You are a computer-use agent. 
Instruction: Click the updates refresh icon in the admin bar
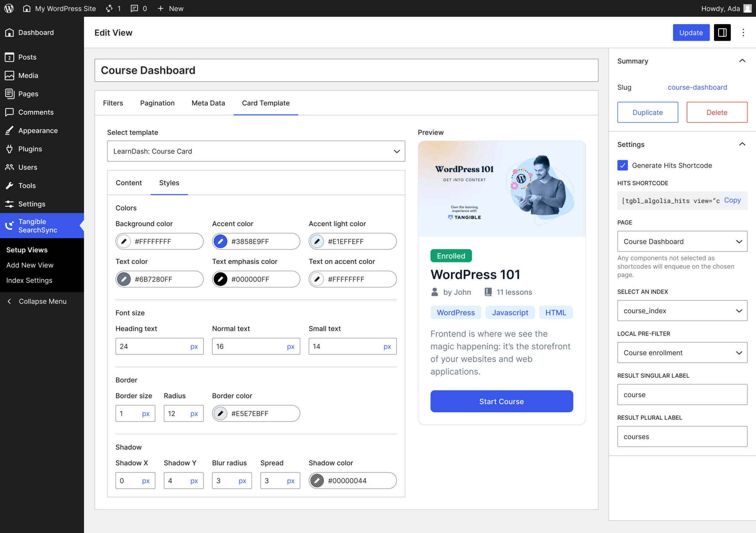[x=109, y=8]
